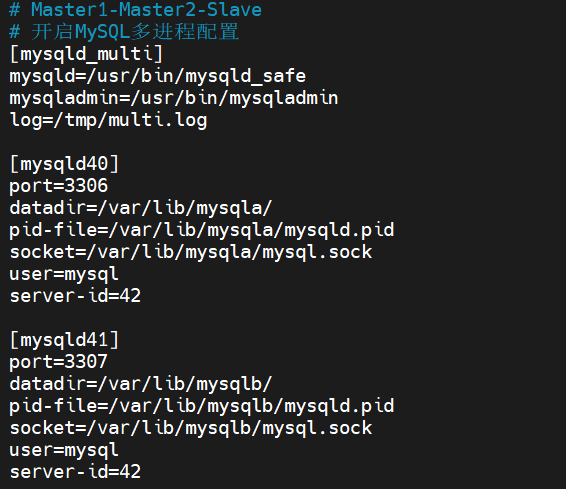The width and height of the screenshot is (566, 489).
Task: Click user=mysql under mysqld41
Action: (x=64, y=450)
